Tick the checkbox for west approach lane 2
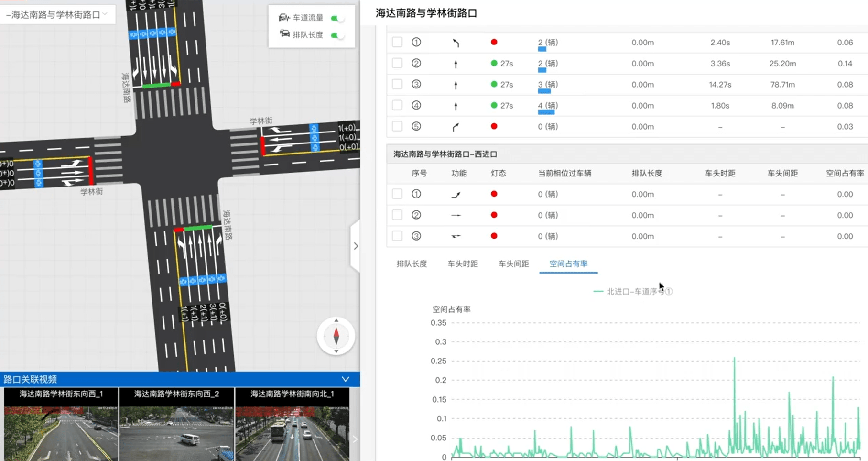The height and width of the screenshot is (461, 868). point(397,215)
